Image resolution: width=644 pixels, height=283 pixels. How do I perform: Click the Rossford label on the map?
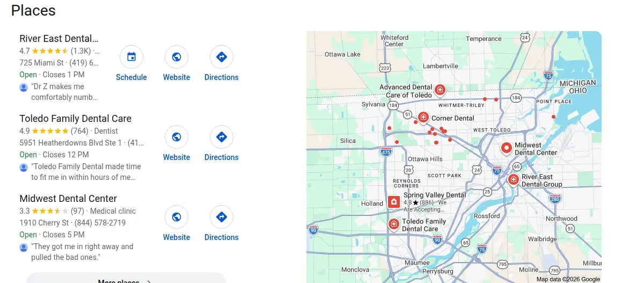487,216
